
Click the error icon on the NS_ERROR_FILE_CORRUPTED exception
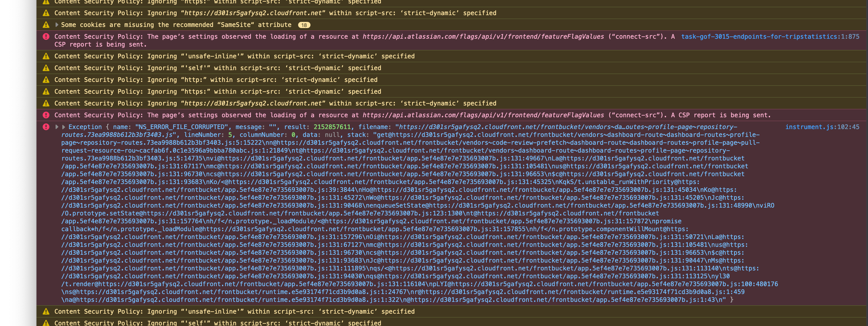pos(46,127)
